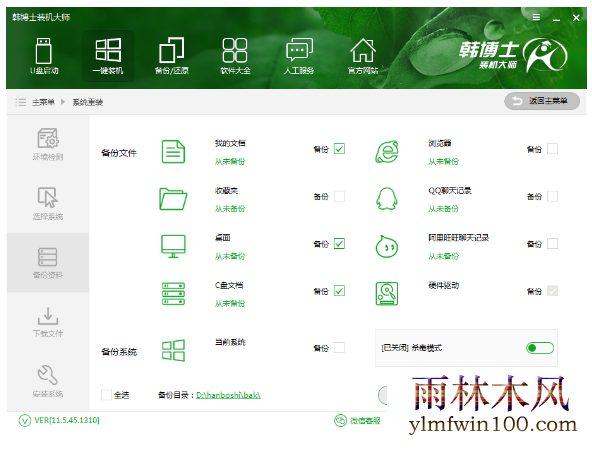This screenshot has width=592, height=453.
Task: Uncheck backup for C盘文档
Action: click(x=339, y=291)
